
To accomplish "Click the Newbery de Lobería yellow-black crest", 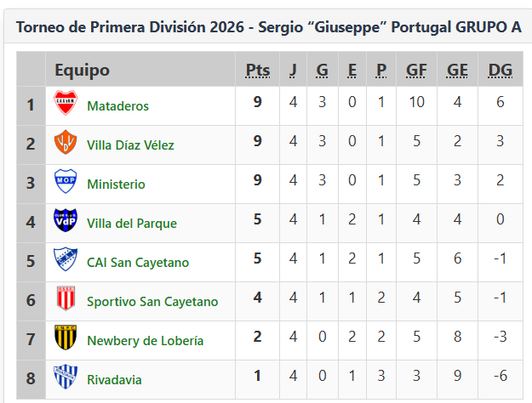I will tap(66, 339).
